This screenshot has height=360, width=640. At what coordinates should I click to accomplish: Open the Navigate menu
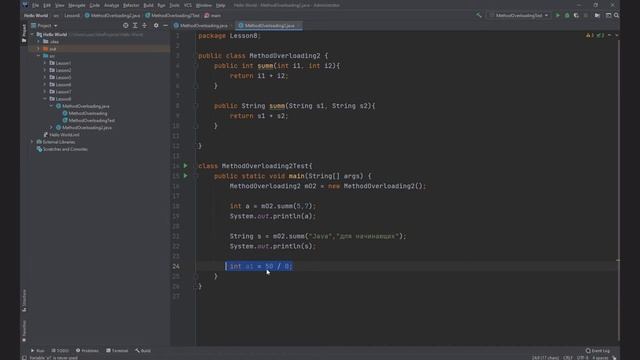(x=77, y=5)
